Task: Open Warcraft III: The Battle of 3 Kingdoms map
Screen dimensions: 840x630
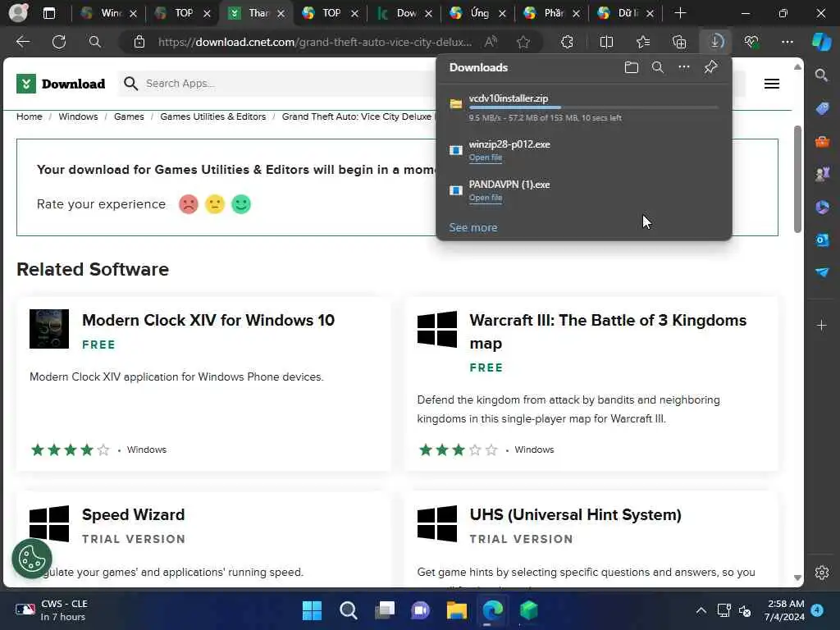Action: pos(608,331)
